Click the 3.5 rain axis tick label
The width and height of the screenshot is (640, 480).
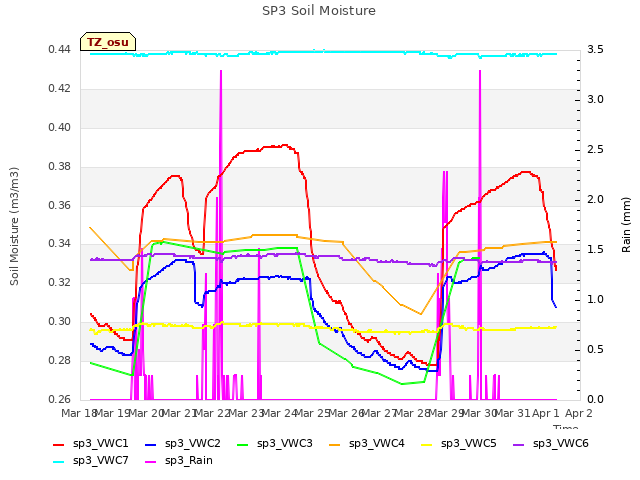(x=595, y=49)
